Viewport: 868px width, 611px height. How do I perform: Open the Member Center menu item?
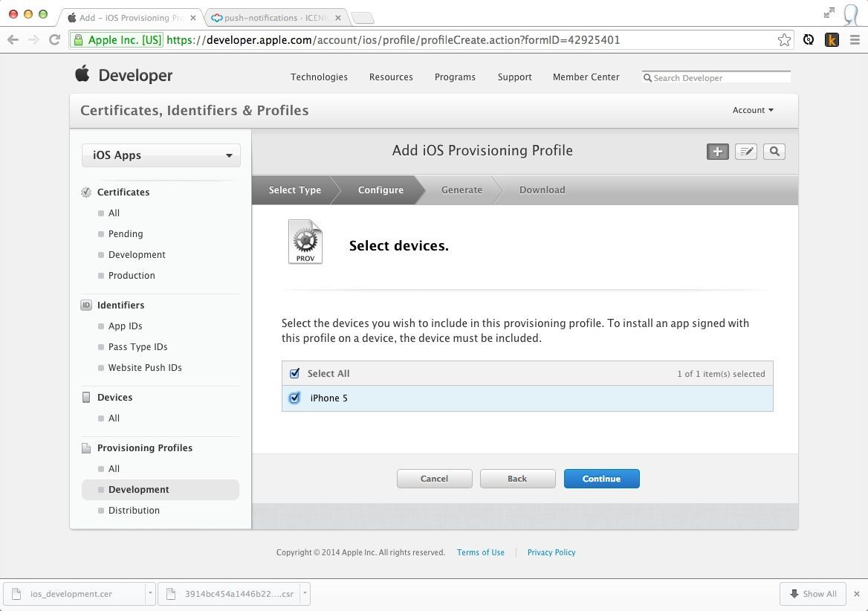pos(586,77)
